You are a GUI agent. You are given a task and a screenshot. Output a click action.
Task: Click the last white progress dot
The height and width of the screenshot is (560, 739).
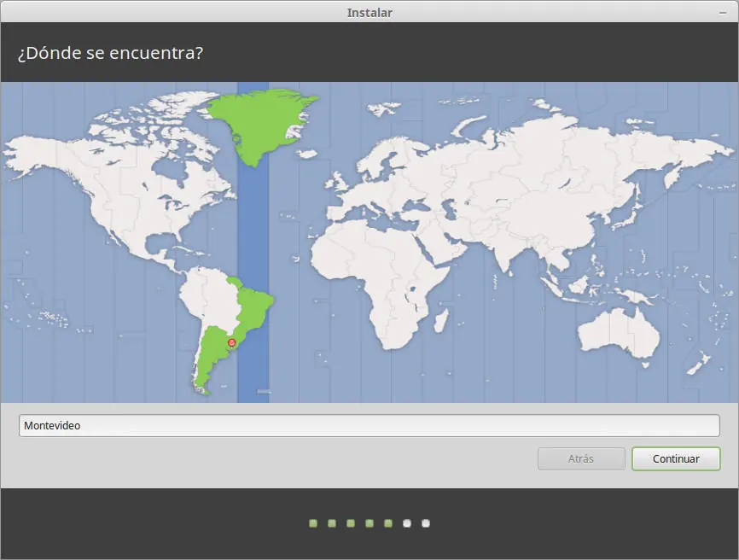coord(426,523)
